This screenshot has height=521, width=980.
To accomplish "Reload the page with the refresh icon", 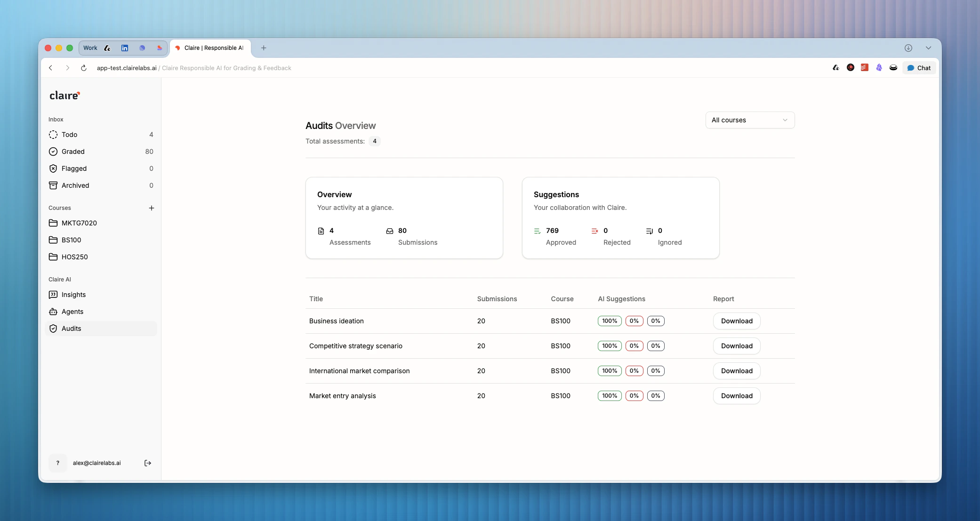I will pos(84,68).
